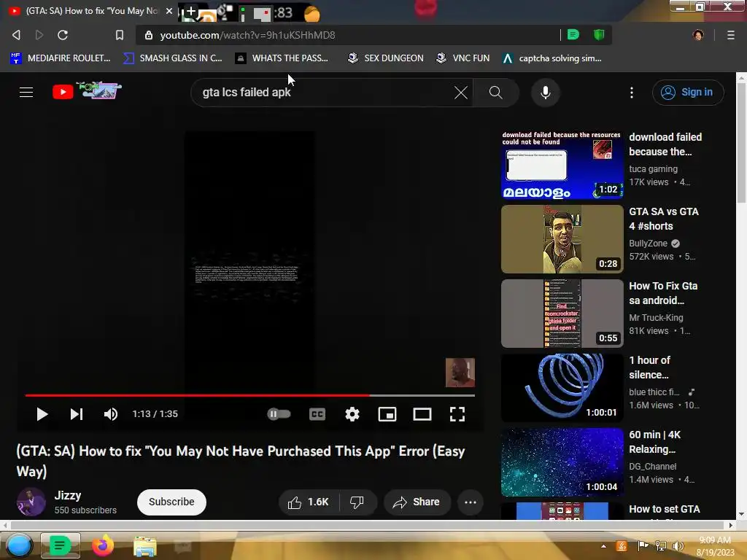Open the SMASH GLASS IN C... bookmark
This screenshot has width=747, height=560.
click(173, 58)
